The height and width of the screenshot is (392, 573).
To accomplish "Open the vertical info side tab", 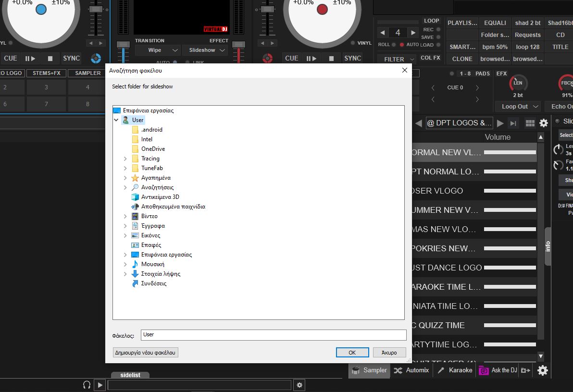I will (x=548, y=246).
